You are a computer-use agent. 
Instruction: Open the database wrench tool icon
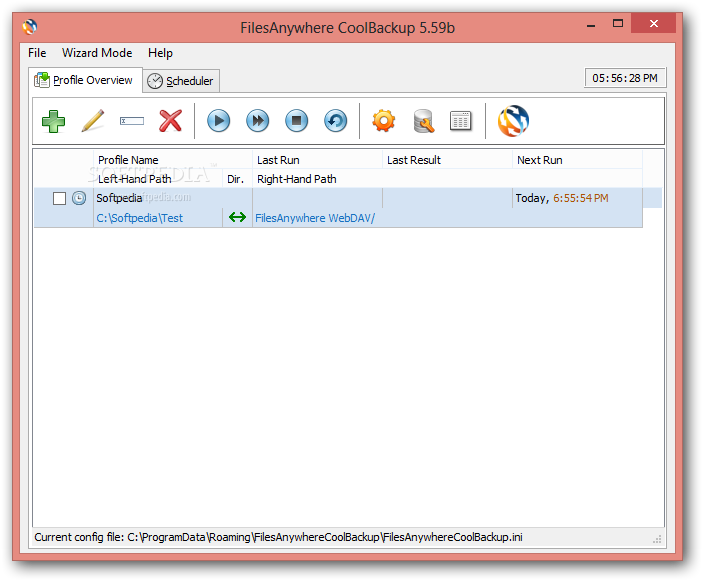click(x=423, y=121)
